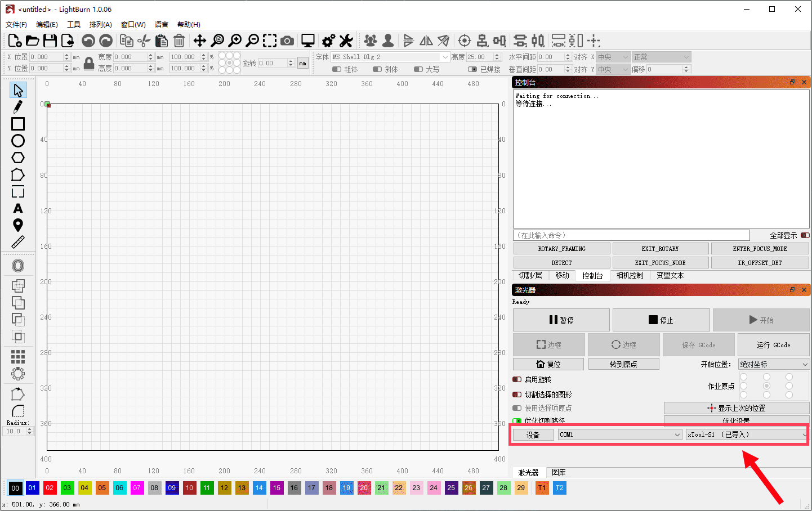Expand the xTool-S1 device dropdown

(747, 434)
